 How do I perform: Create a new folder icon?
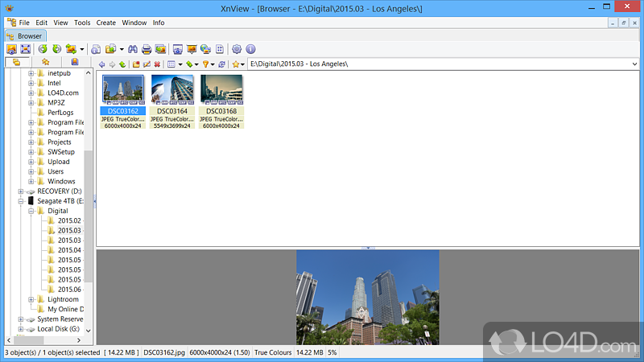pyautogui.click(x=136, y=64)
